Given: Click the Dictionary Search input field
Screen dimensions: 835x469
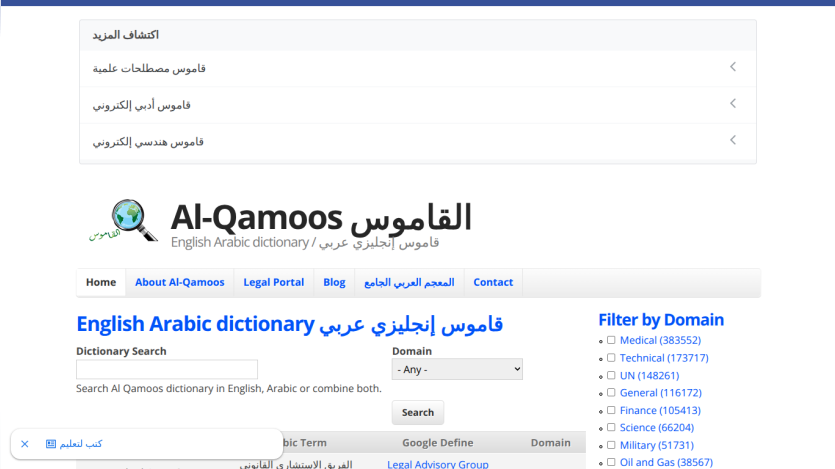Looking at the screenshot, I should pos(167,369).
